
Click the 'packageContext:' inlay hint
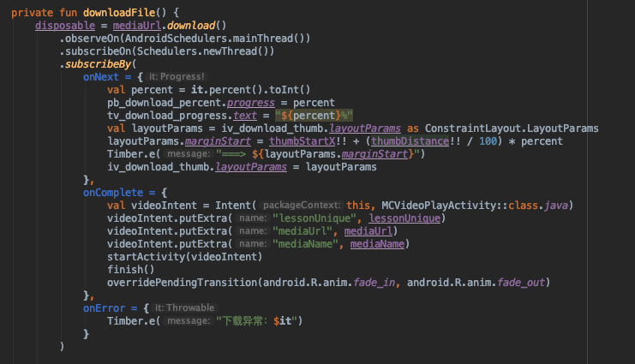point(302,206)
